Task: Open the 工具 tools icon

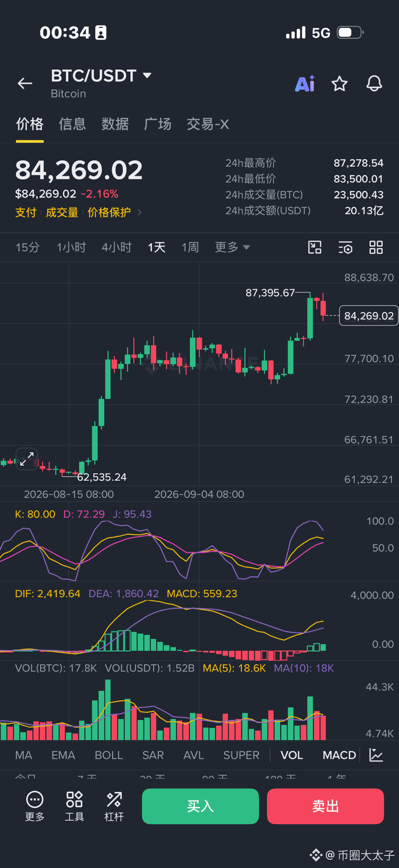Action: [74, 806]
